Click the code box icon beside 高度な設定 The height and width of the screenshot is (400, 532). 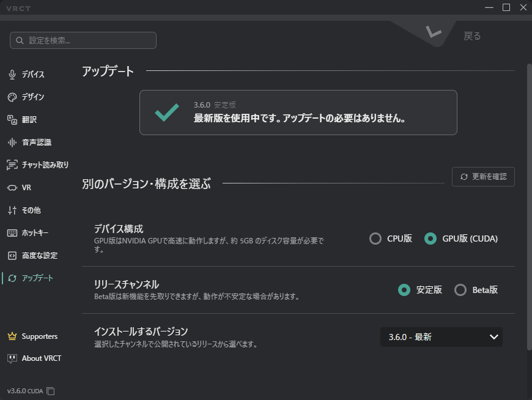point(12,256)
